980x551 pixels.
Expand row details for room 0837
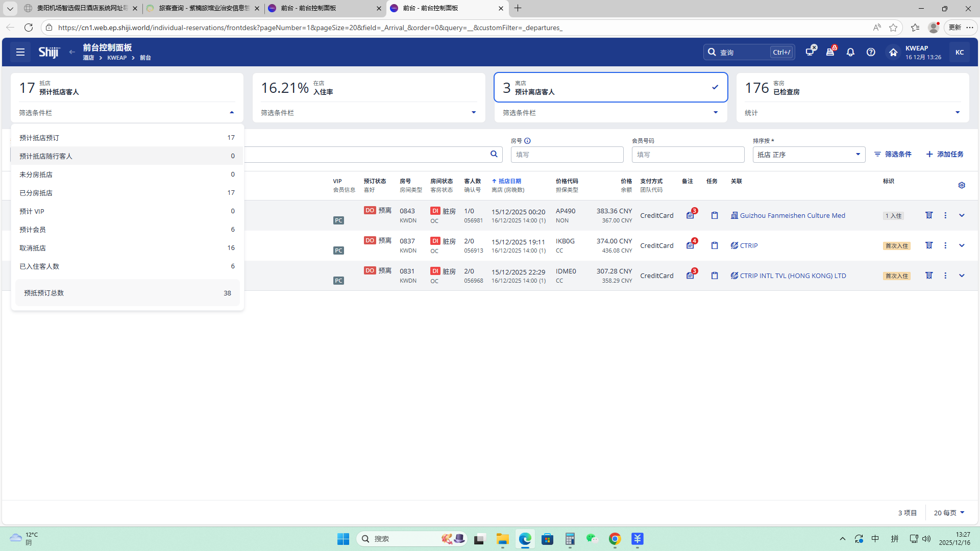click(962, 245)
